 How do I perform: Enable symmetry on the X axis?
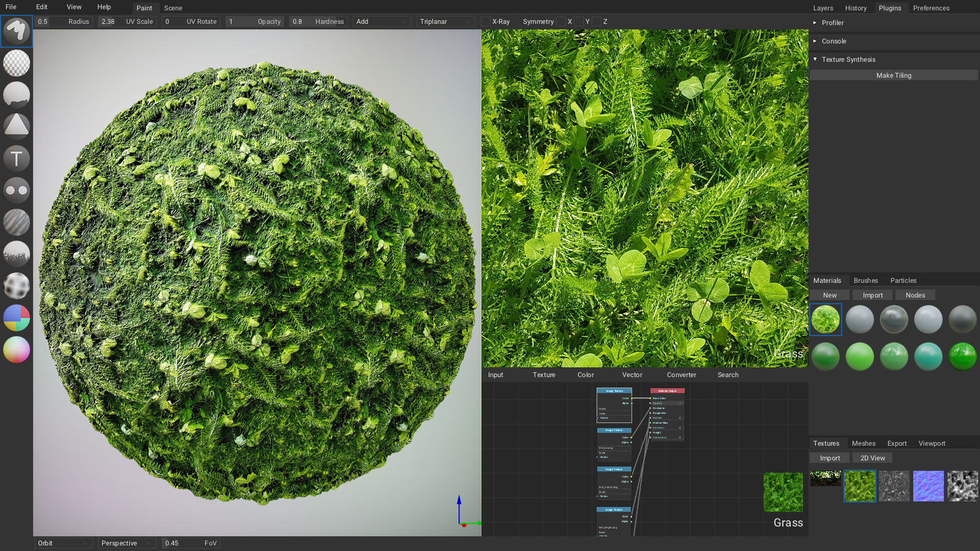point(560,21)
